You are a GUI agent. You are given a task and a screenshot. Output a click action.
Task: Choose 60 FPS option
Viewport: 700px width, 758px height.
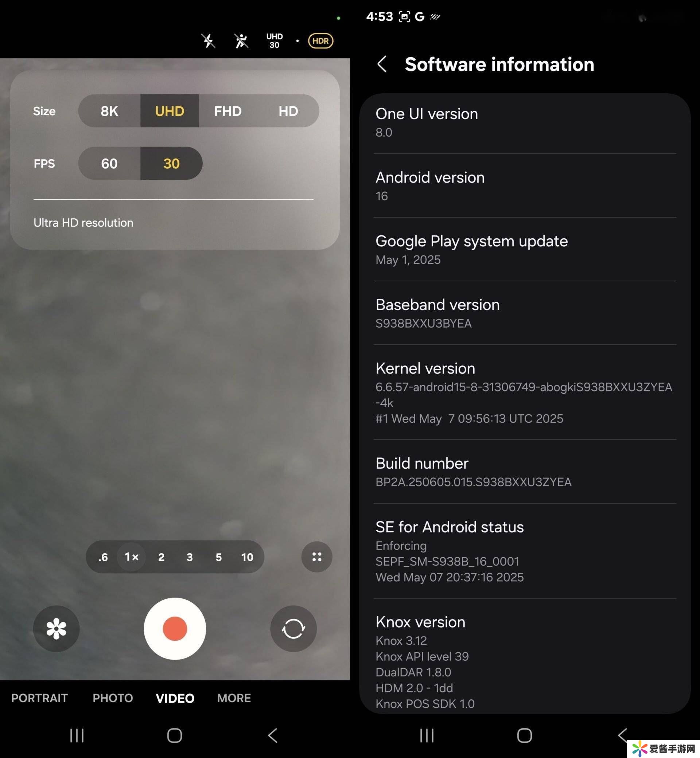pyautogui.click(x=109, y=164)
